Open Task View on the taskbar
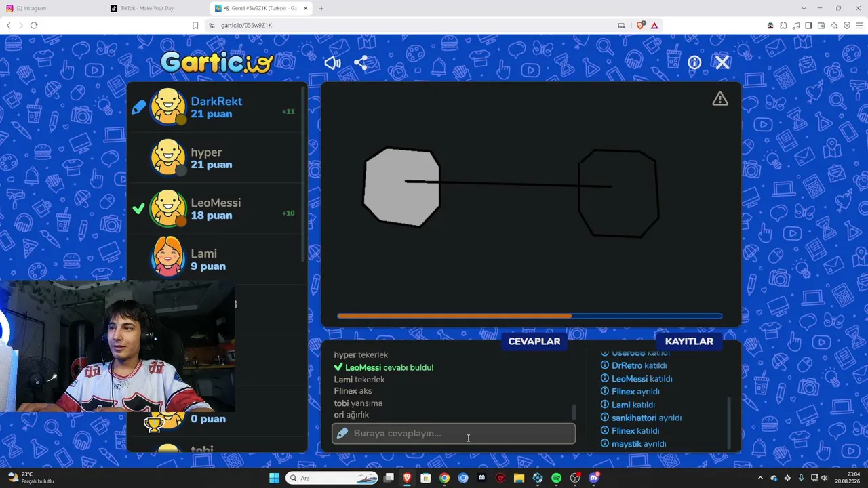868x488 pixels. [x=389, y=478]
